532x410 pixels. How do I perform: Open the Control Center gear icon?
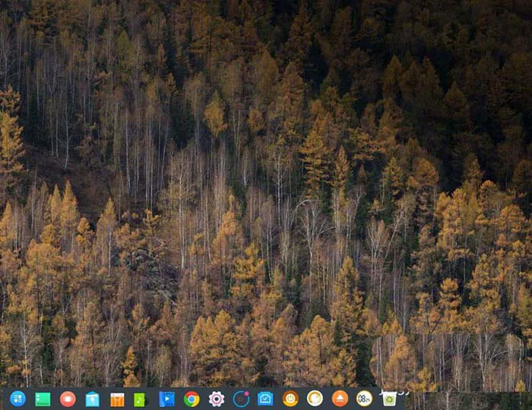click(217, 399)
